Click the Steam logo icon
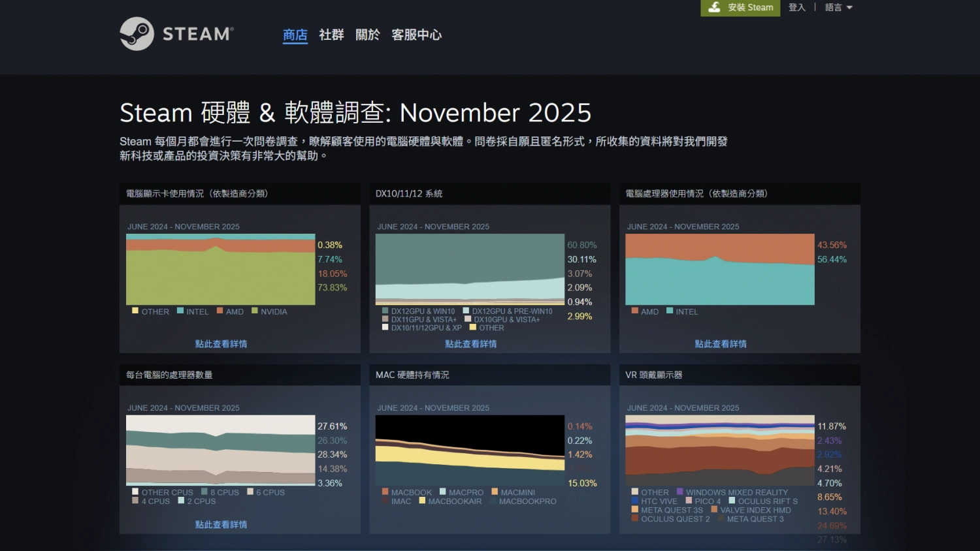The width and height of the screenshot is (980, 551). coord(137,34)
